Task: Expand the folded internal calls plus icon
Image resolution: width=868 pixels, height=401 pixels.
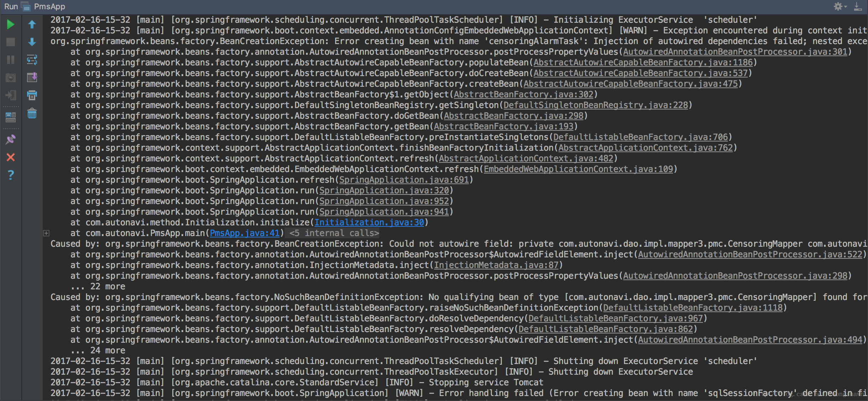Action: click(46, 233)
